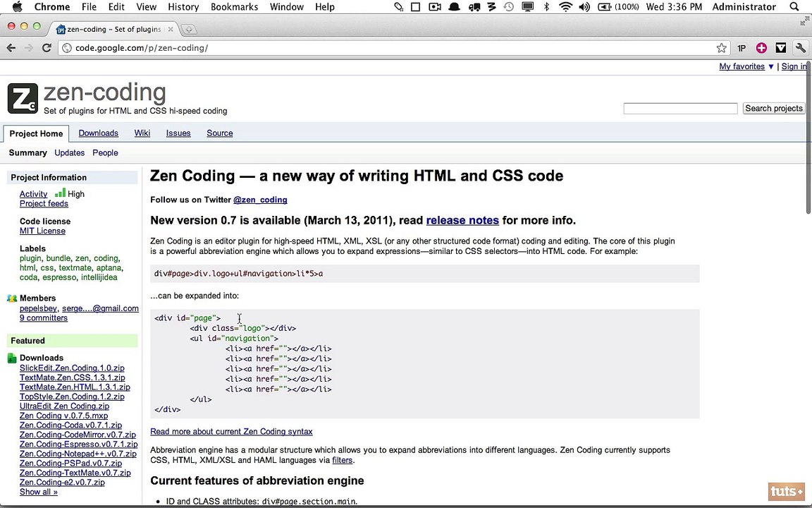The width and height of the screenshot is (812, 508).
Task: Switch to the Source tab
Action: coord(220,133)
